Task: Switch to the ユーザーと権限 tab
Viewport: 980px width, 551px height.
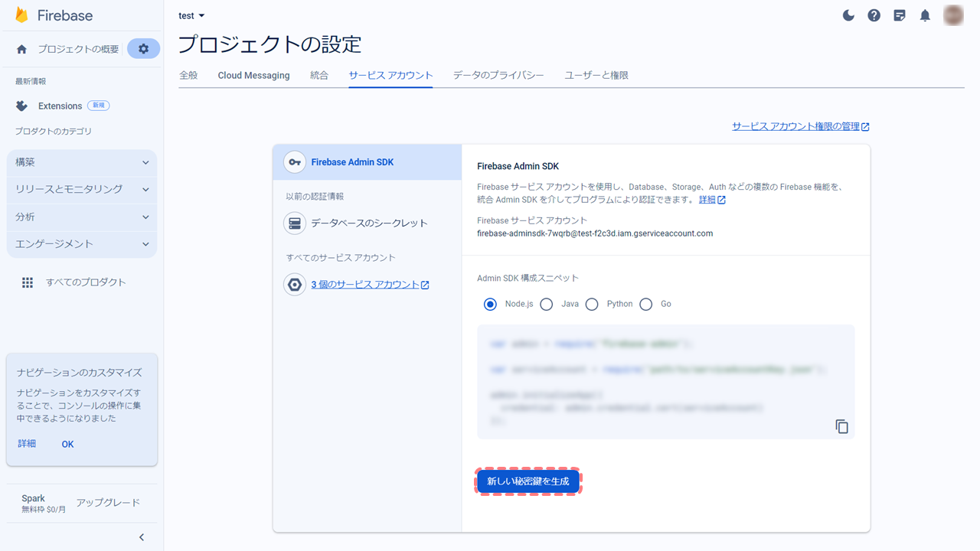Action: pos(596,75)
